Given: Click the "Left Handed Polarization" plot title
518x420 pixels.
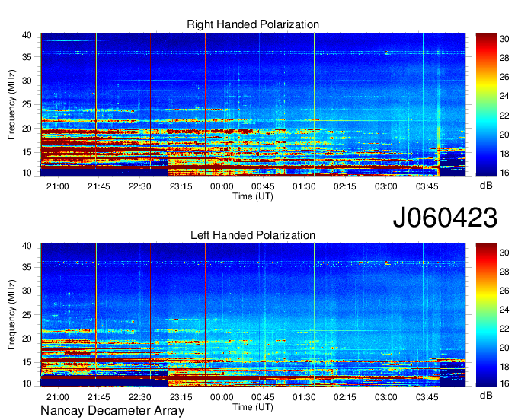Looking at the screenshot, I should (x=253, y=235).
